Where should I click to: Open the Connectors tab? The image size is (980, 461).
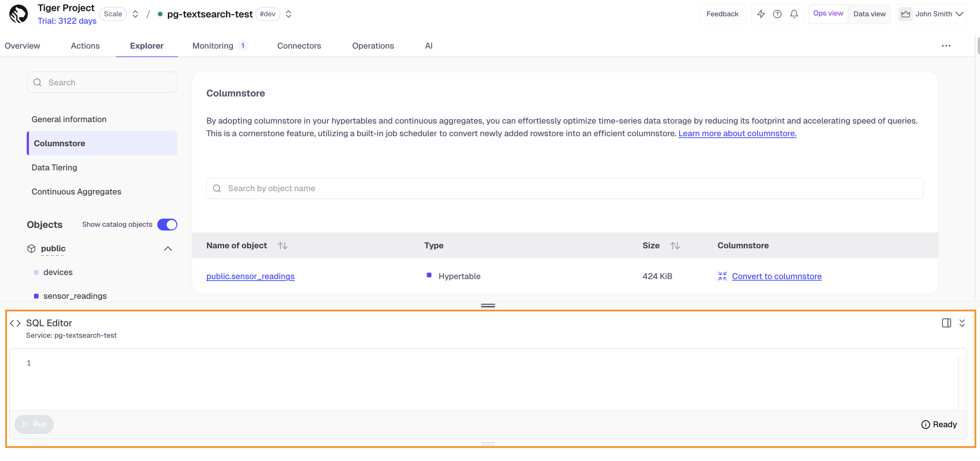tap(299, 46)
